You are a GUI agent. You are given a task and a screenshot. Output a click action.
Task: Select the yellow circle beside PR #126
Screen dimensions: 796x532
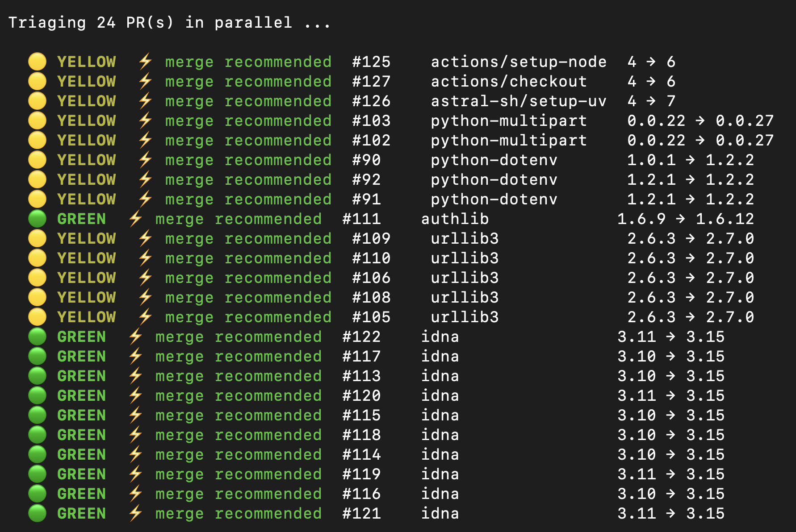(x=37, y=101)
